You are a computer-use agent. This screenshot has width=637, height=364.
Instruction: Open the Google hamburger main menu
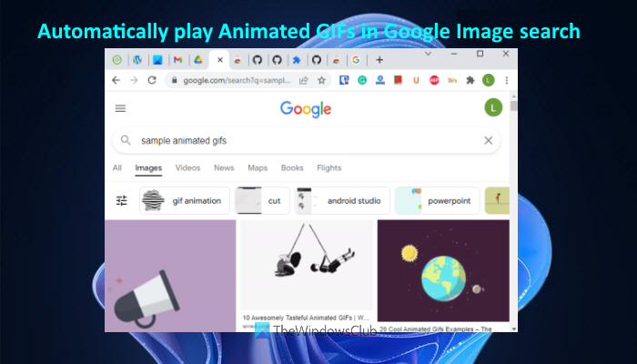[x=120, y=108]
